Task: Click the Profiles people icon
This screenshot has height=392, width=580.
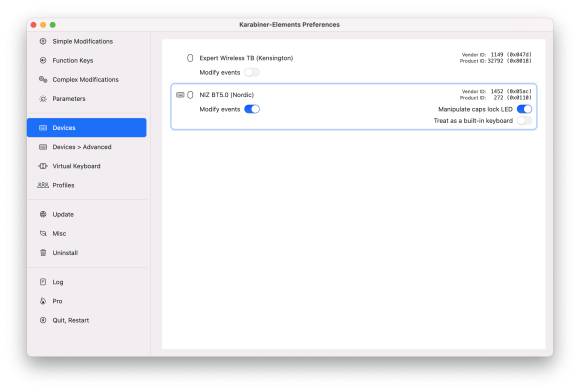Action: [x=43, y=185]
